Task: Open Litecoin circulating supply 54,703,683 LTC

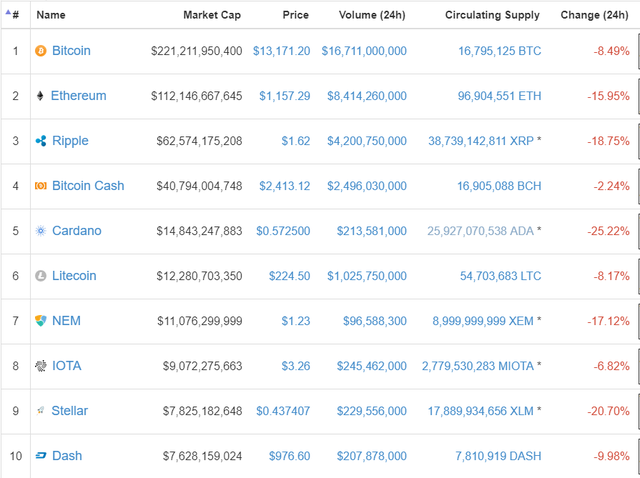Action: point(500,276)
